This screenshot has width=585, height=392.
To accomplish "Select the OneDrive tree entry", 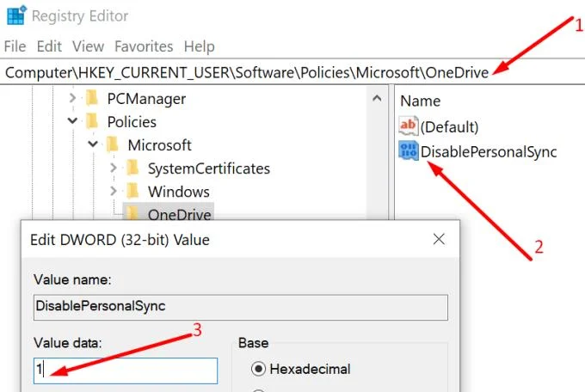I will 180,214.
